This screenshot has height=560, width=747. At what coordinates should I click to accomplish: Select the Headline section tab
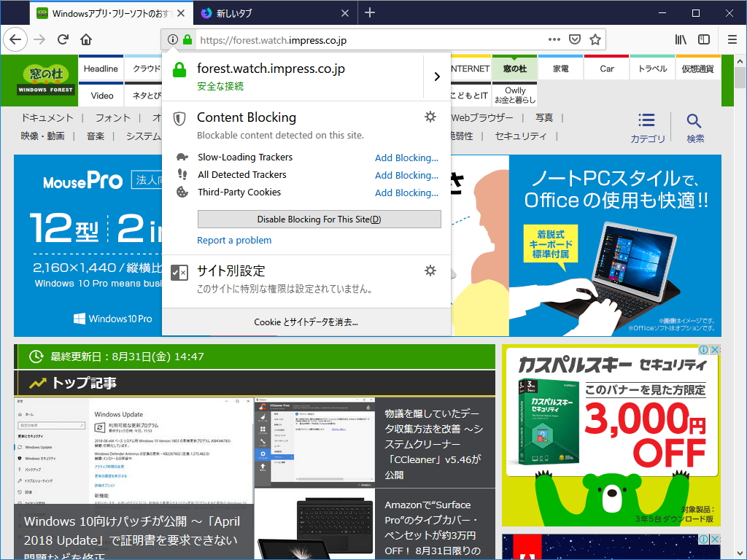point(101,68)
